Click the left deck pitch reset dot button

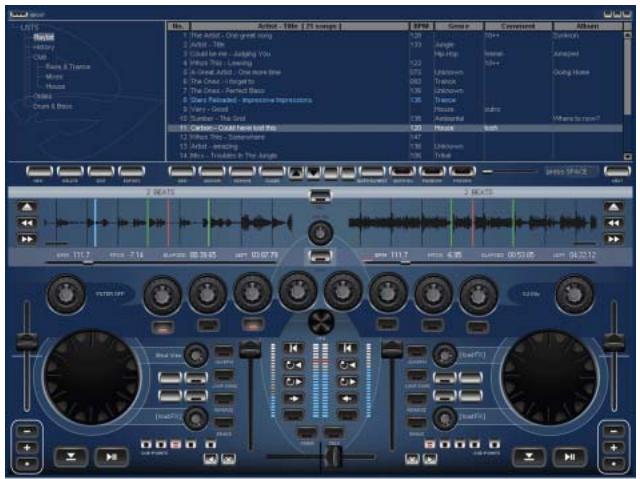[x=27, y=464]
